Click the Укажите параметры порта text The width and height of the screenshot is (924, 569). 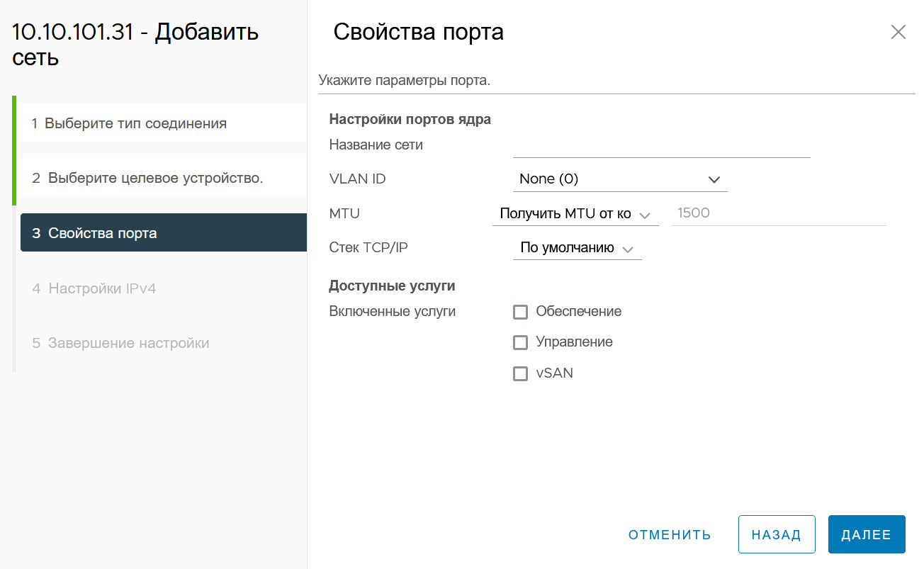click(405, 80)
